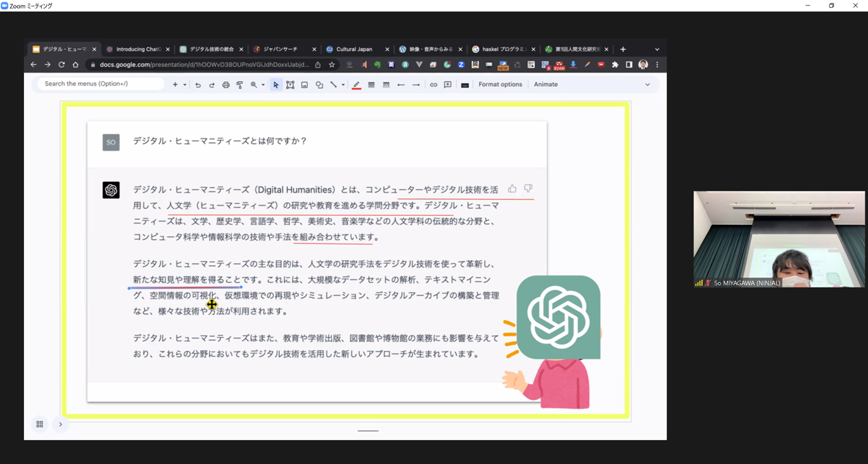
Task: Open the browser tab search chevron
Action: pos(657,49)
